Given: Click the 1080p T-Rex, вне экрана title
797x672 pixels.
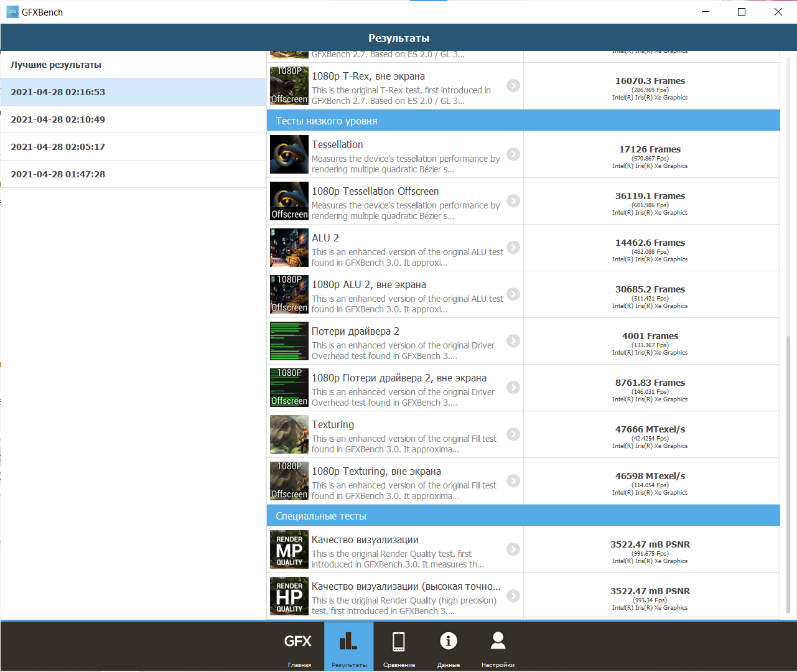Looking at the screenshot, I should click(x=368, y=76).
